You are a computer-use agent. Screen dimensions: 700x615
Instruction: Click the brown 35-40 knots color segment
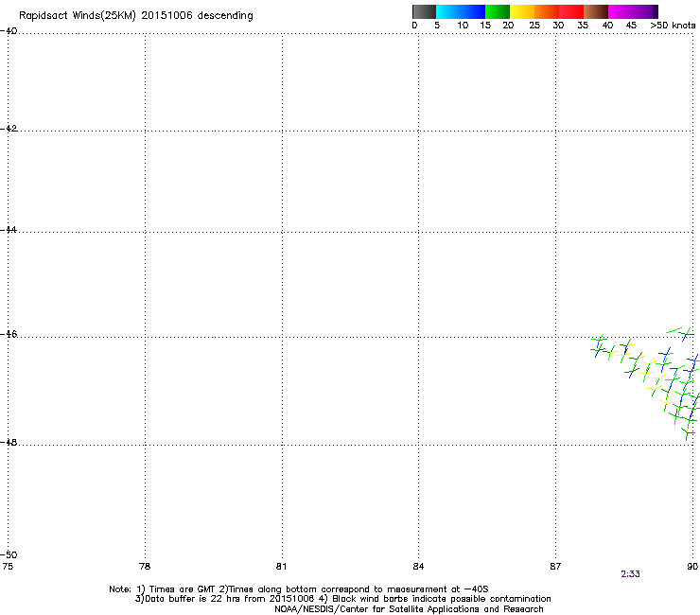[596, 11]
